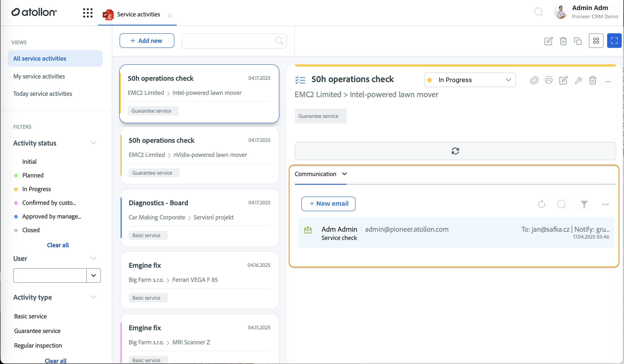Click the duplicate copy icon in top toolbar

578,41
